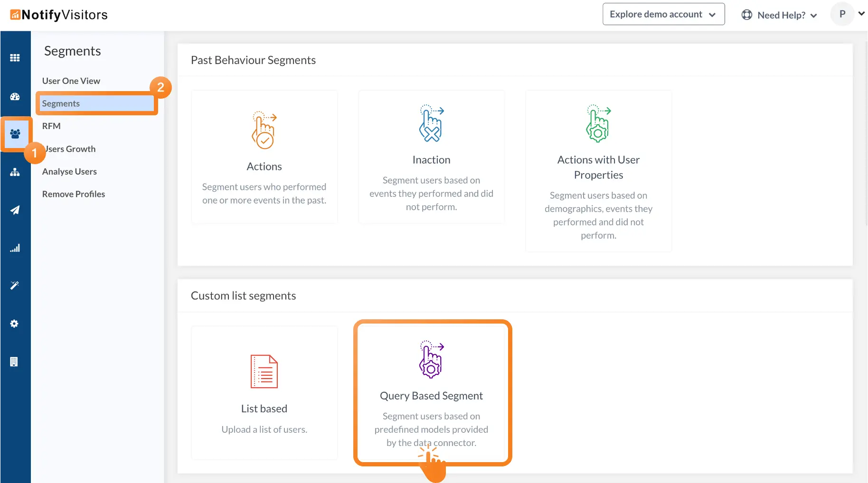Image resolution: width=868 pixels, height=483 pixels.
Task: Open the apps grid icon in sidebar
Action: 15,58
